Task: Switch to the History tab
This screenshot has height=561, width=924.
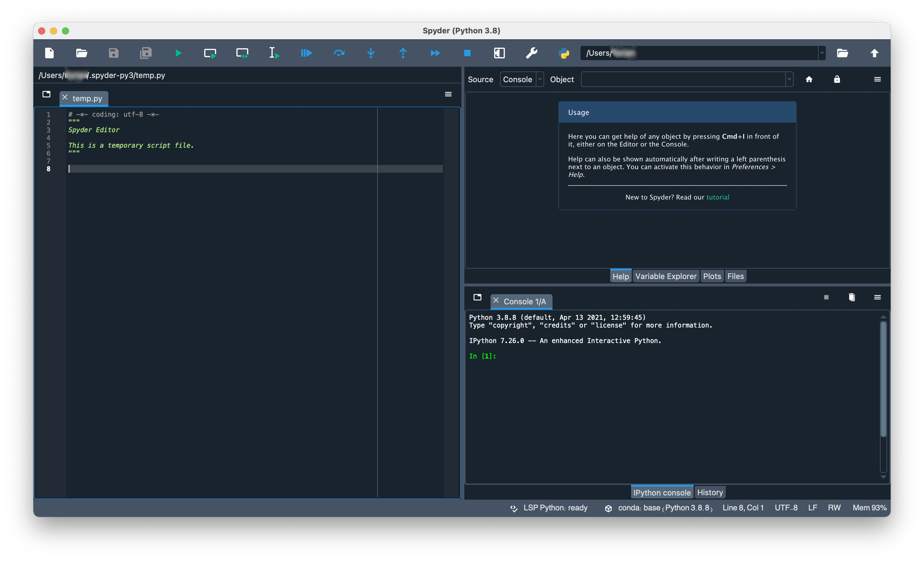Action: 709,492
